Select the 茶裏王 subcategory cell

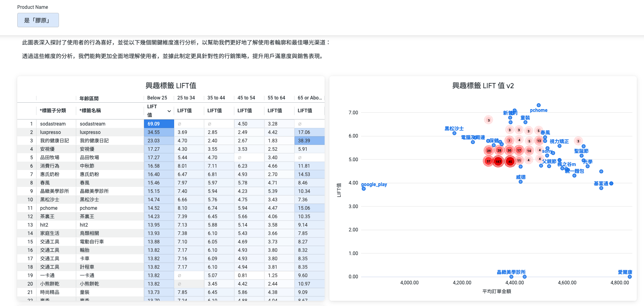56,217
